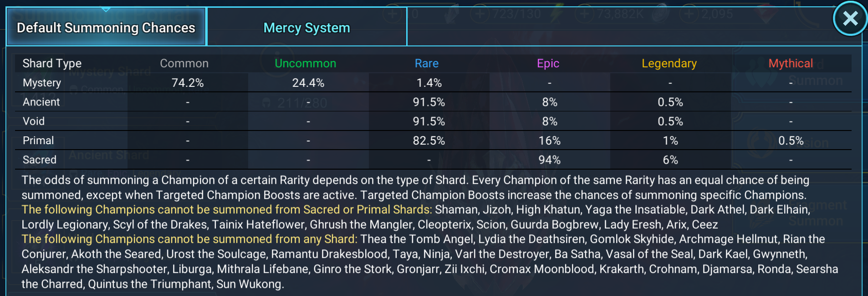Click the Shard Type column header

tap(52, 63)
